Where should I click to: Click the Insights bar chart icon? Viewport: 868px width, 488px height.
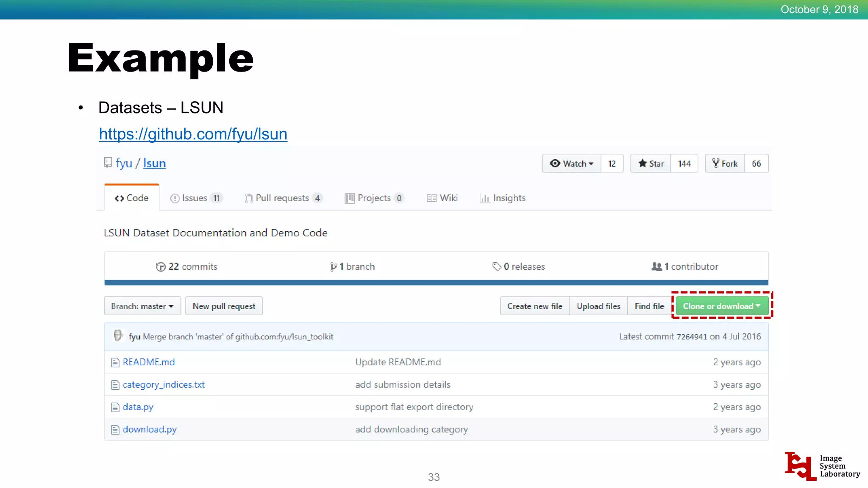tap(484, 198)
